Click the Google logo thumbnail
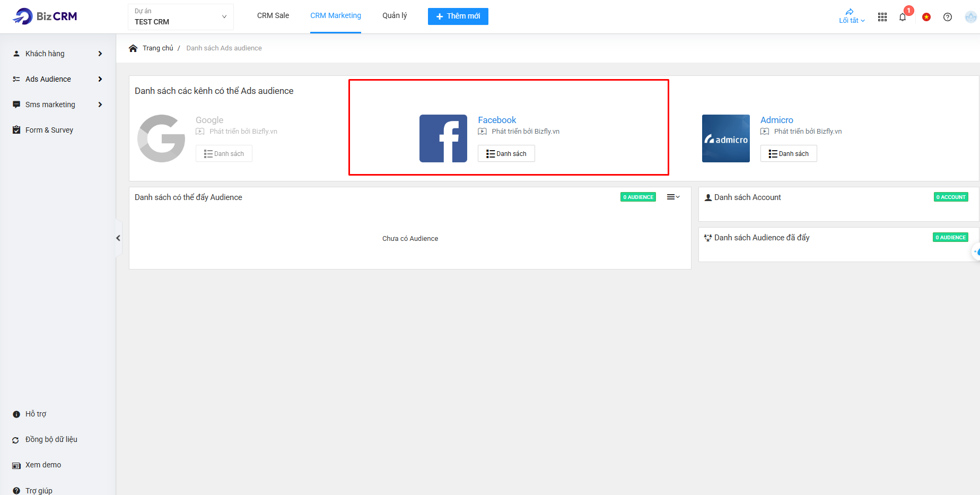The height and width of the screenshot is (495, 980). [x=161, y=138]
